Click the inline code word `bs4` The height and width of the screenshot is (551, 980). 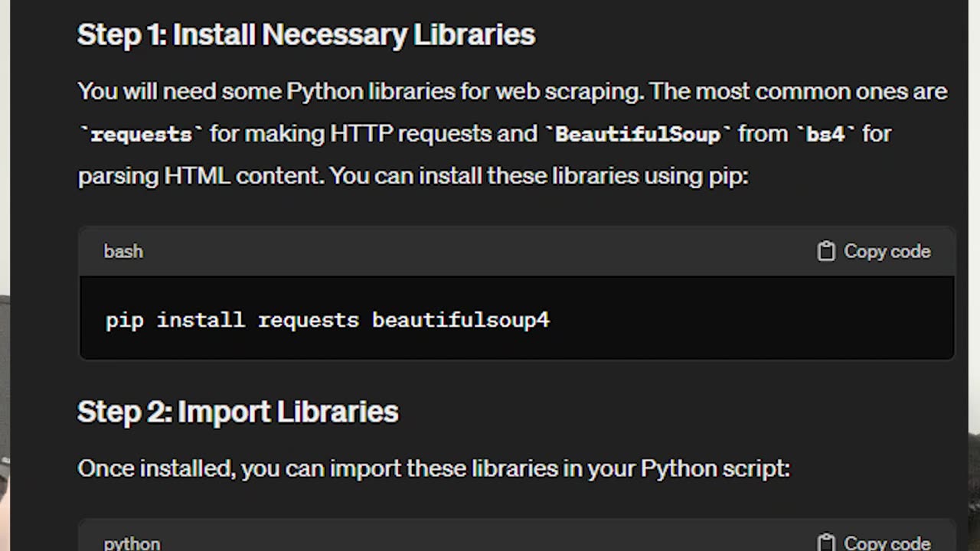point(826,135)
